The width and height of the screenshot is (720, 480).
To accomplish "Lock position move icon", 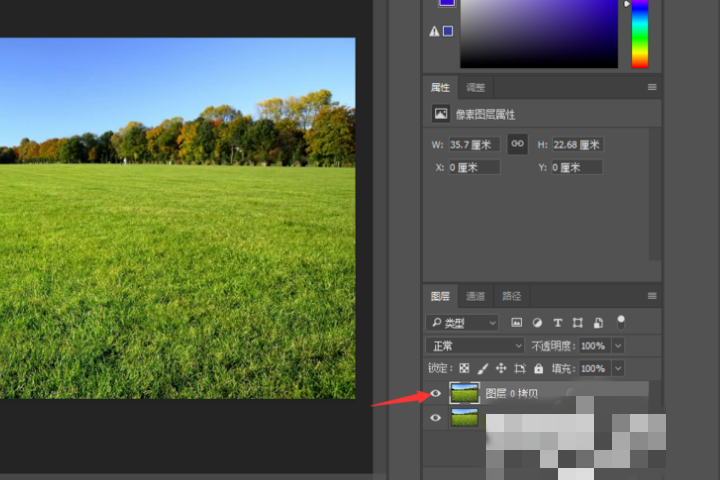I will coord(501,368).
